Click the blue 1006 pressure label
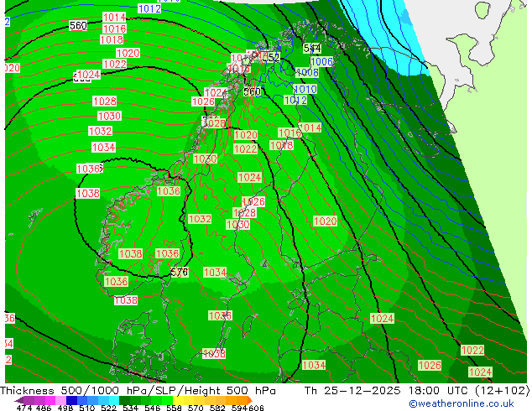This screenshot has width=532, height=411. 321,61
